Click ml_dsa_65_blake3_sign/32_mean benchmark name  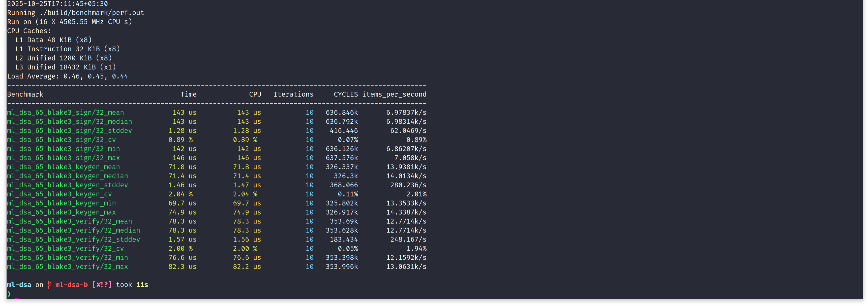(x=65, y=113)
